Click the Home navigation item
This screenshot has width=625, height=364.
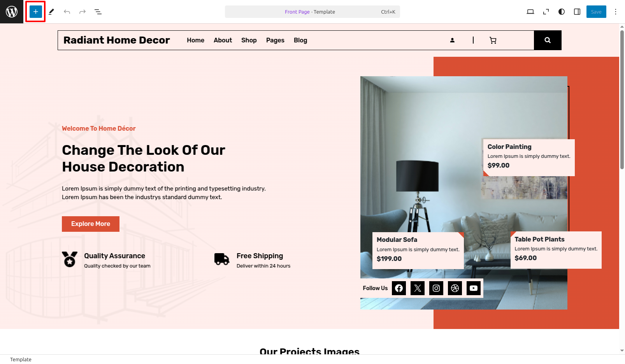(x=195, y=40)
